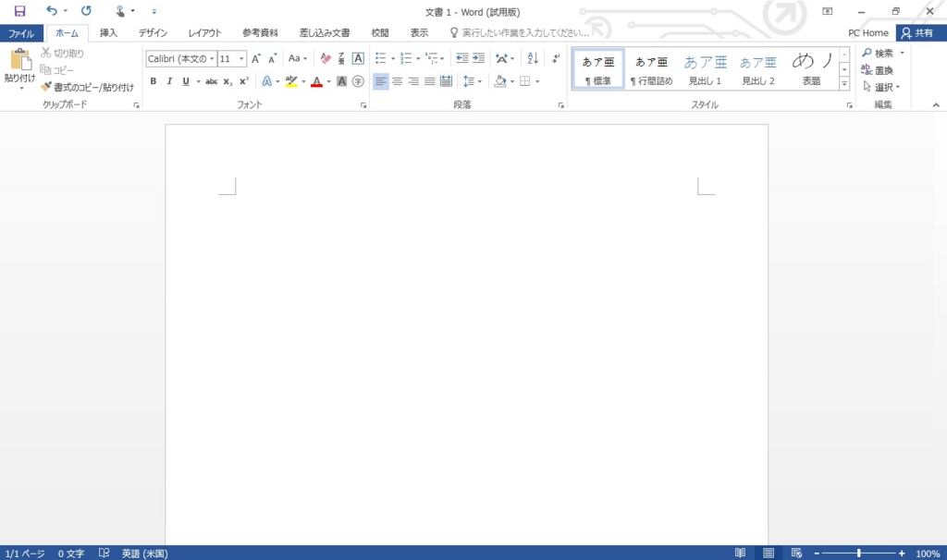Increase font size with the grow icon
The image size is (947, 560).
(x=256, y=58)
